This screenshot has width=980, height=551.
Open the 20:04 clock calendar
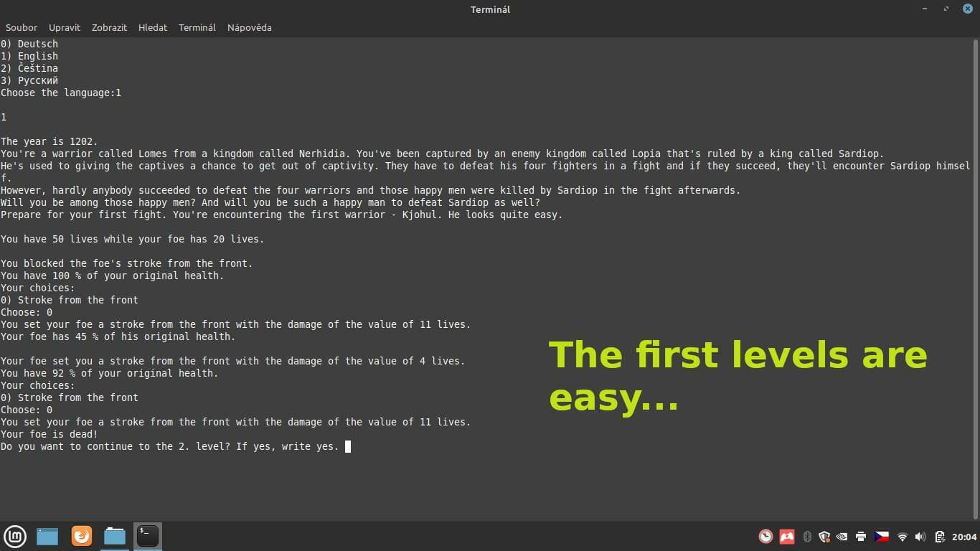(x=964, y=537)
